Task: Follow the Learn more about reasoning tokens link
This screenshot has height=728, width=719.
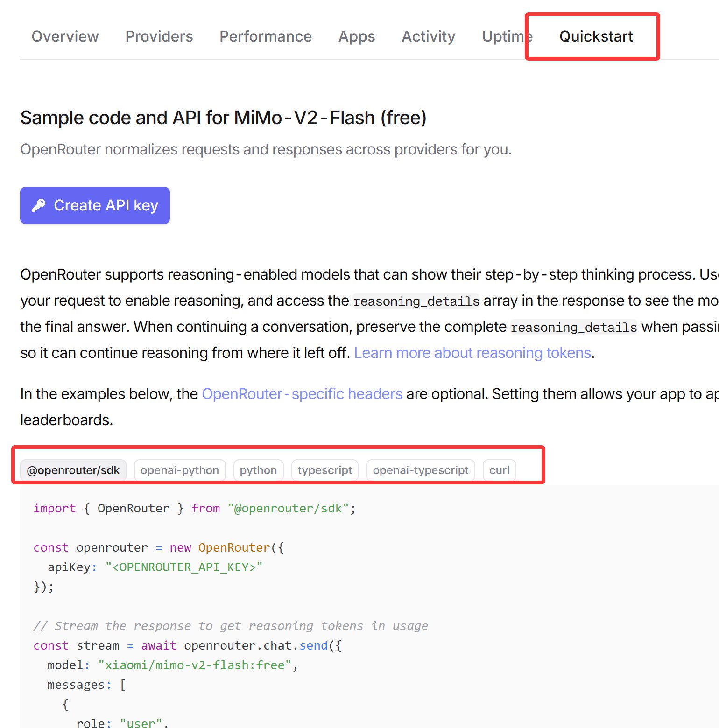Action: tap(472, 353)
